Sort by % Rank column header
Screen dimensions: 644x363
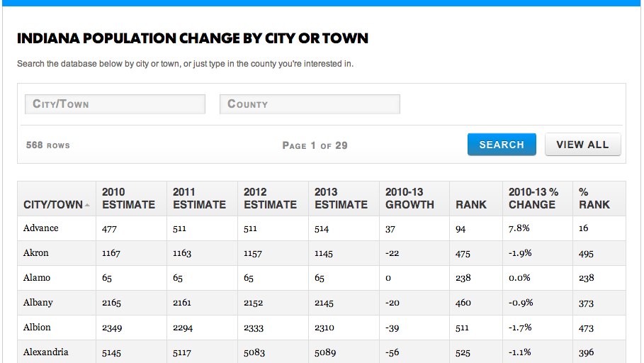coord(599,199)
